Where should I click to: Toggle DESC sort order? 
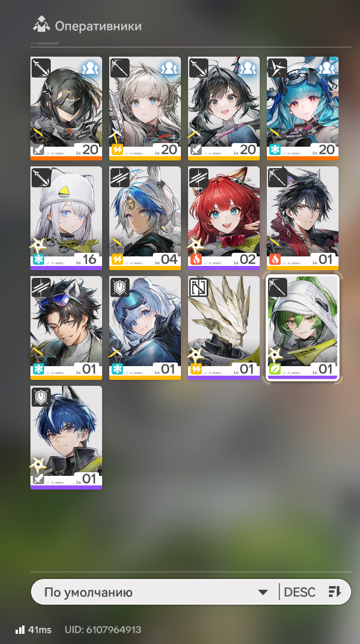point(300,592)
